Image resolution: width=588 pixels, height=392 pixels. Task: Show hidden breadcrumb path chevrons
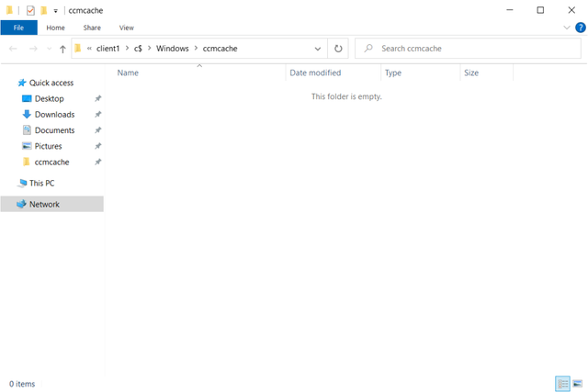(89, 49)
